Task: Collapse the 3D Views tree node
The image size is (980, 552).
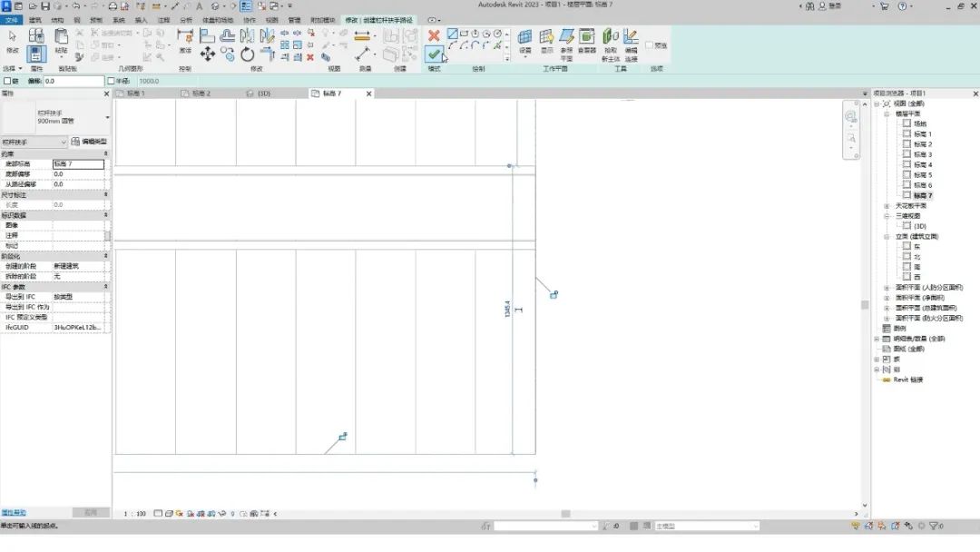Action: click(x=887, y=216)
